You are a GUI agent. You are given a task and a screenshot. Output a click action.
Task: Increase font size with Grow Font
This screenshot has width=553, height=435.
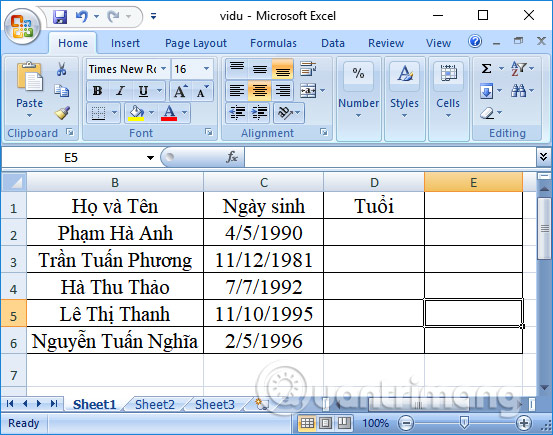coord(180,91)
